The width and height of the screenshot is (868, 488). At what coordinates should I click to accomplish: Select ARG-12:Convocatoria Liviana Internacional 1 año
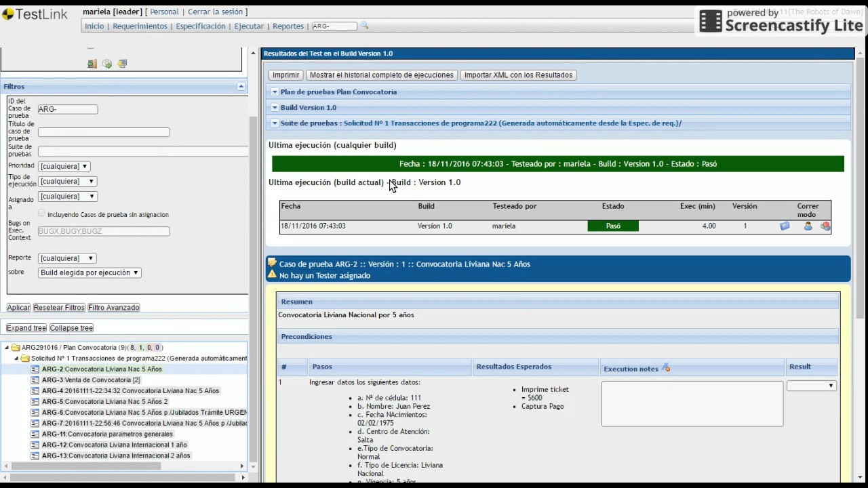[114, 445]
